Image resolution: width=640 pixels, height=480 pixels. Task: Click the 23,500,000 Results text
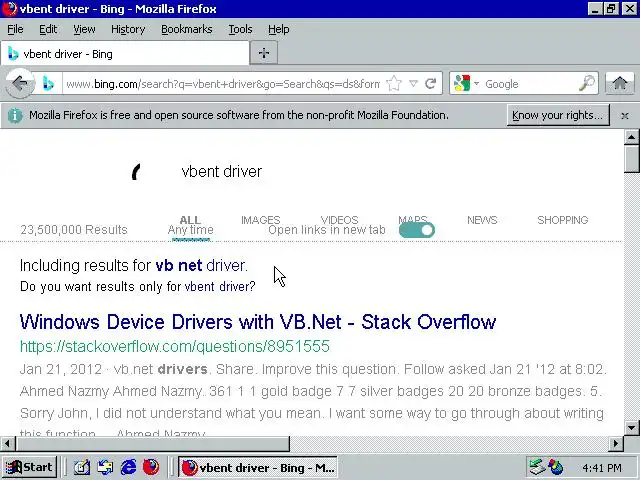tap(74, 230)
